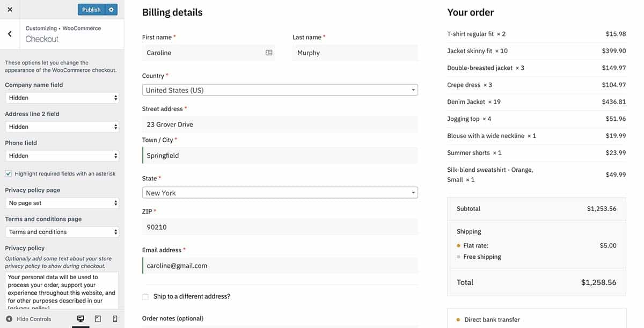Screen dimensions: 644x328
Task: Click the Denim Jacket × 19 item
Action: 474,102
